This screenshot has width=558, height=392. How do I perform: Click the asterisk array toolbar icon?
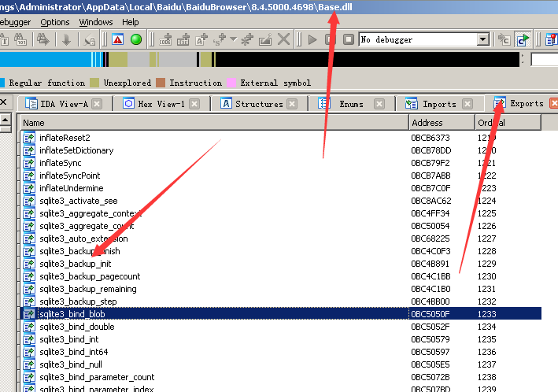[x=247, y=39]
